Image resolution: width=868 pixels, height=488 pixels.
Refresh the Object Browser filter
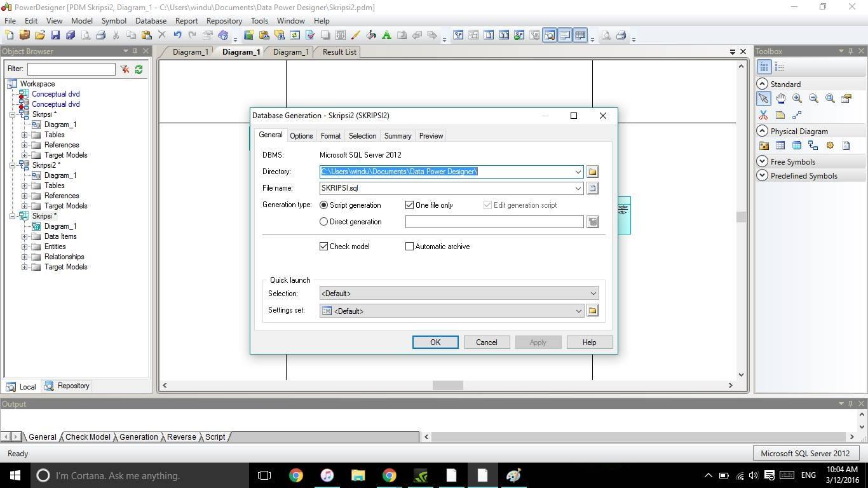tap(139, 69)
